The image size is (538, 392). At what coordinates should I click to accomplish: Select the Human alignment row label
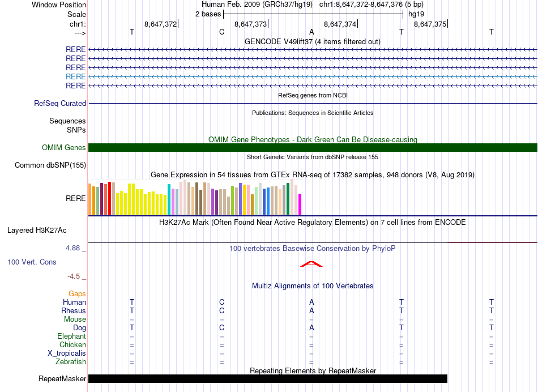pyautogui.click(x=74, y=302)
